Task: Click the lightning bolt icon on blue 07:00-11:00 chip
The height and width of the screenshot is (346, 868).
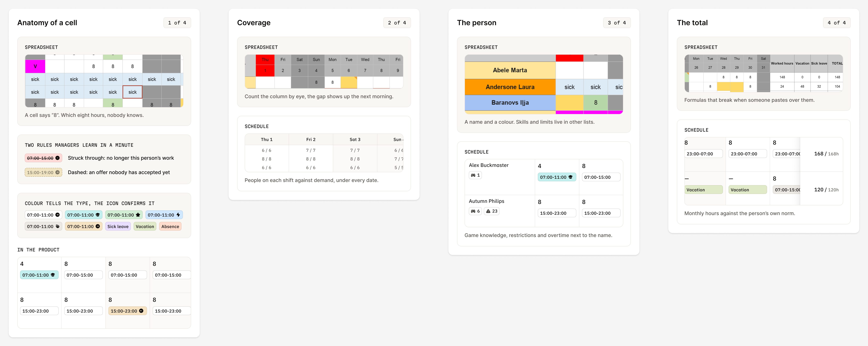Action: pos(178,215)
